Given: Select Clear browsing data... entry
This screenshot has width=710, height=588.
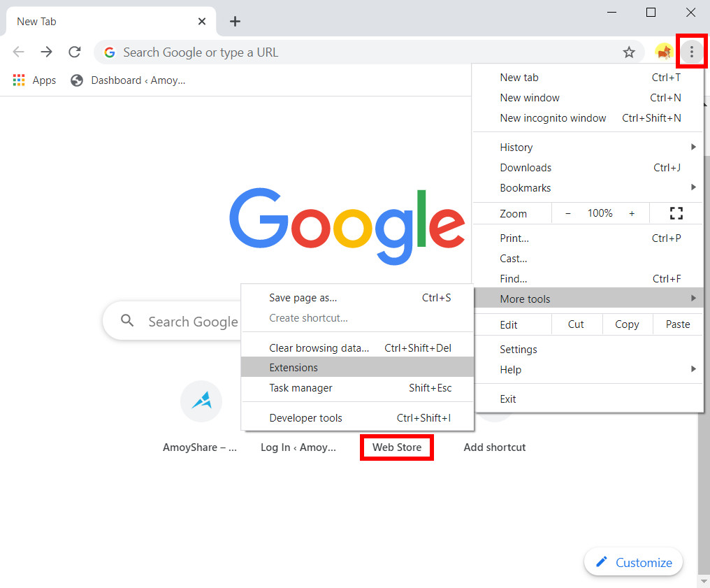Looking at the screenshot, I should coord(357,348).
